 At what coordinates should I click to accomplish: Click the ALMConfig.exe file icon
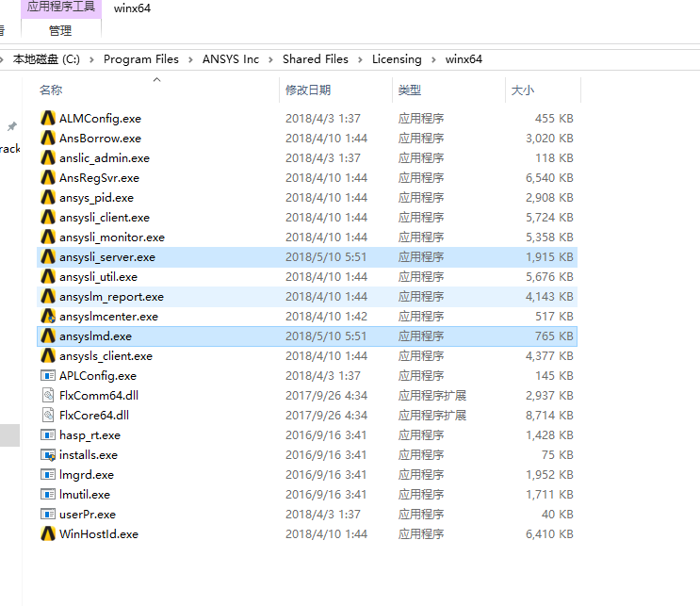pyautogui.click(x=48, y=118)
